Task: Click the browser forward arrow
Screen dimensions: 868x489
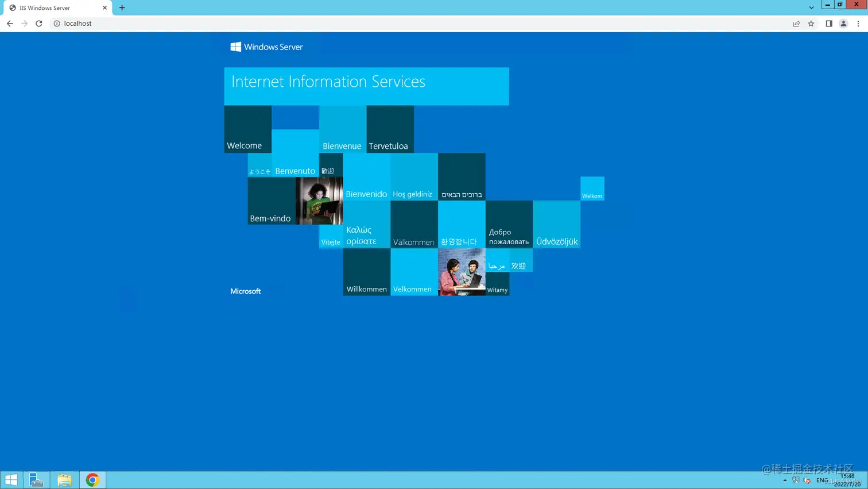Action: 24,24
